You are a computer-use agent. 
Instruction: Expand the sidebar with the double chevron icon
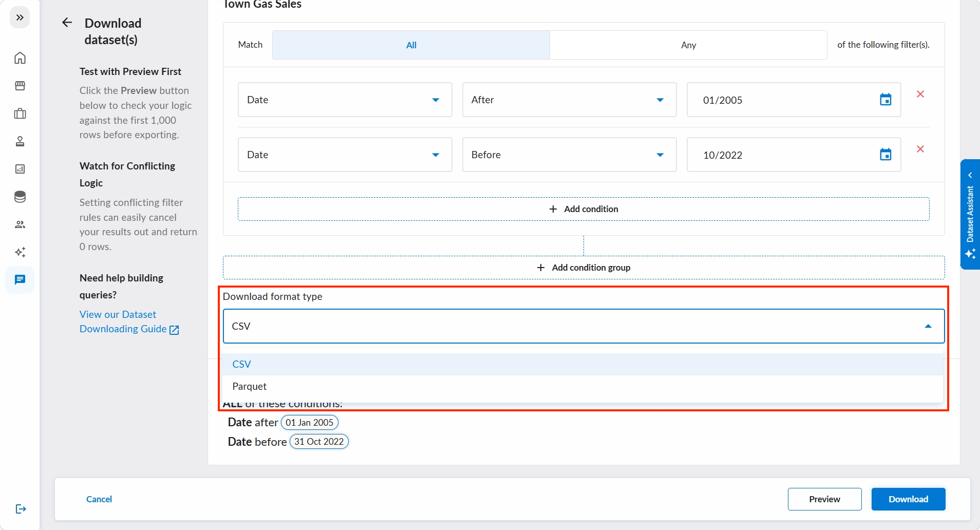[x=20, y=17]
